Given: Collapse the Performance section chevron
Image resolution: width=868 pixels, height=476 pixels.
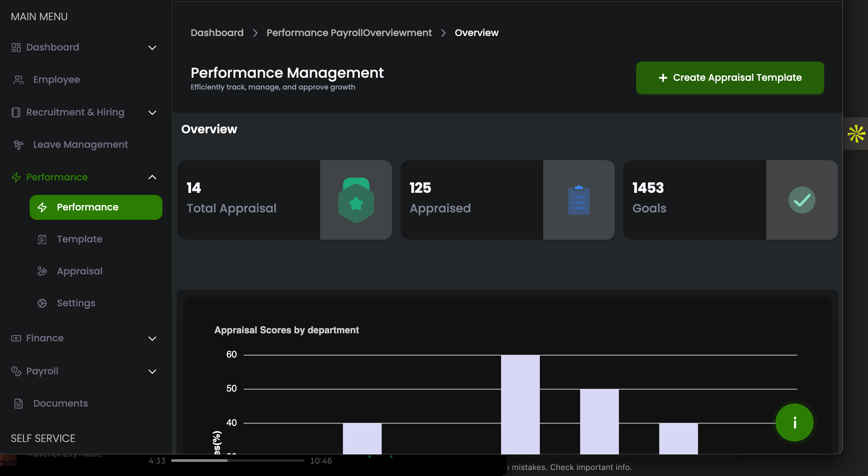Looking at the screenshot, I should [x=152, y=177].
